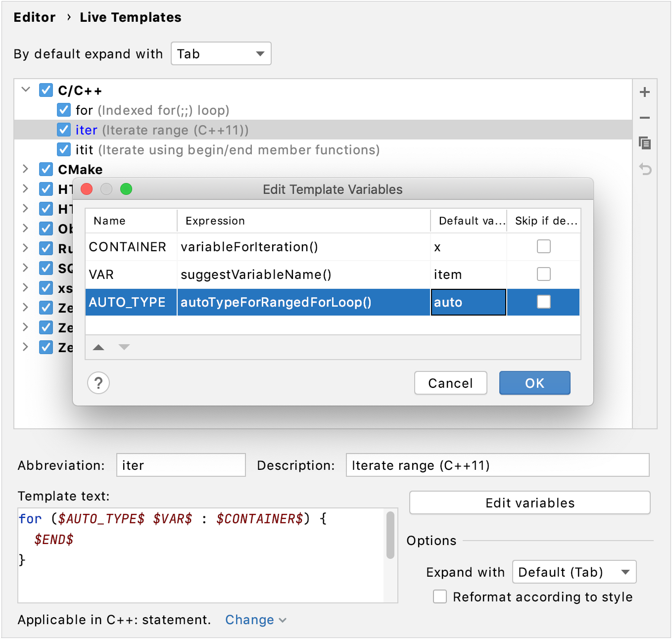Open the default expand with Tab dropdown

pos(221,53)
